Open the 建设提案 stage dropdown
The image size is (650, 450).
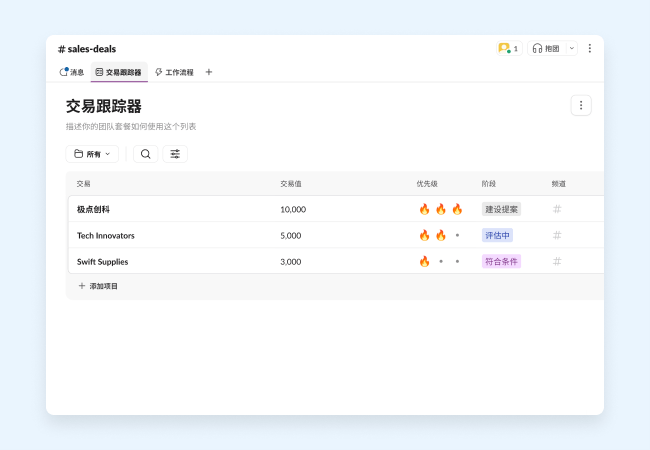click(501, 209)
